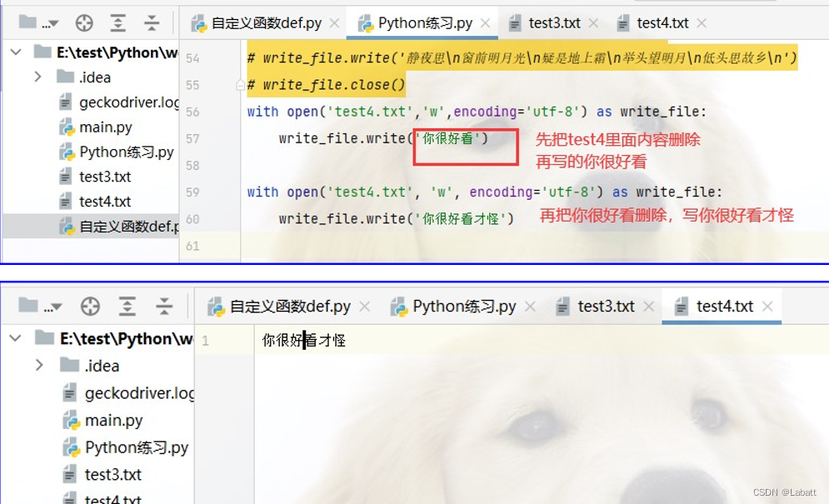Click locate-file crosshair icon in top panel
Screen dimensions: 829x504
pos(84,22)
